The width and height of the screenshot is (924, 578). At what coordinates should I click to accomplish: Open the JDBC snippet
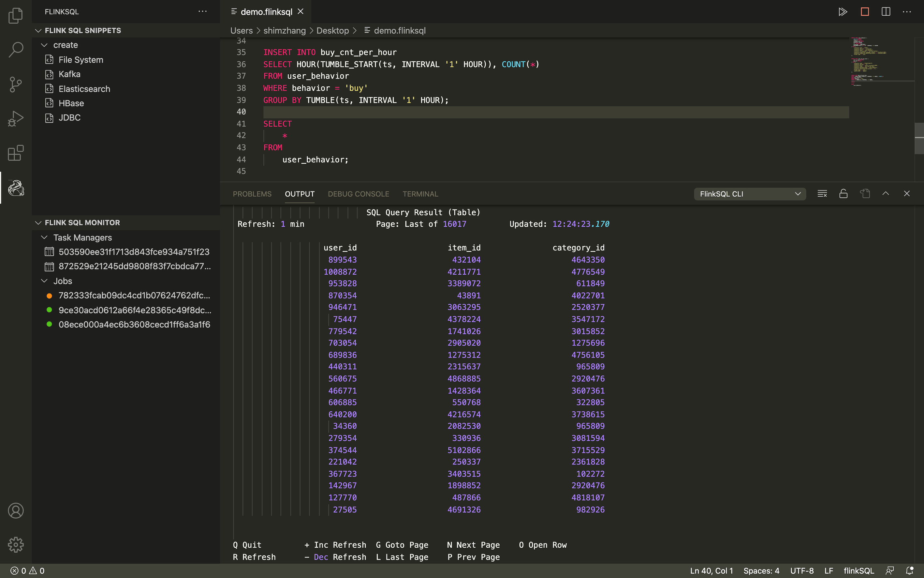pos(126,118)
